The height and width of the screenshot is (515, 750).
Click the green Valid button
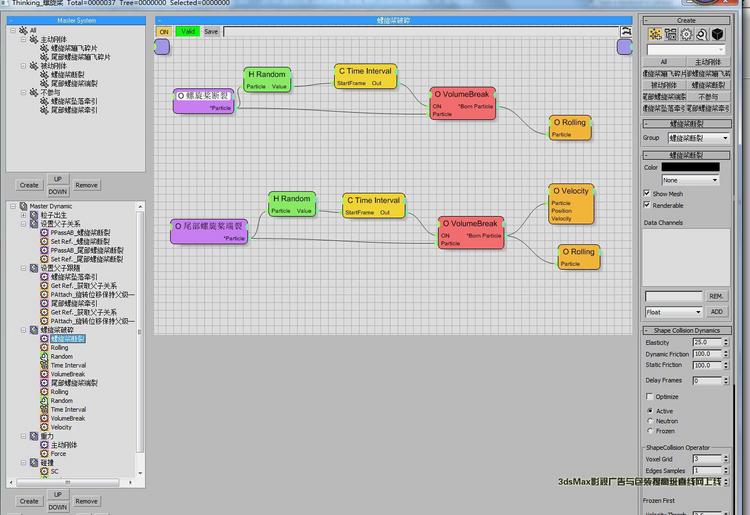tap(187, 32)
